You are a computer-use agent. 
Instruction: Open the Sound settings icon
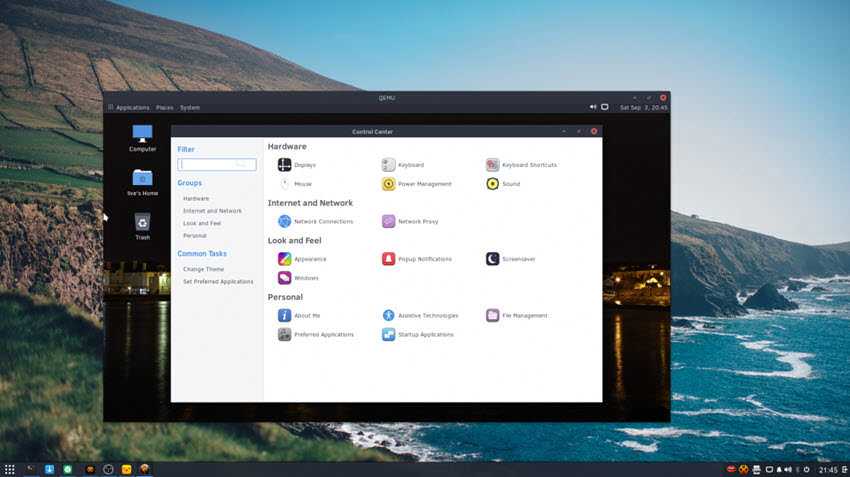coord(492,184)
